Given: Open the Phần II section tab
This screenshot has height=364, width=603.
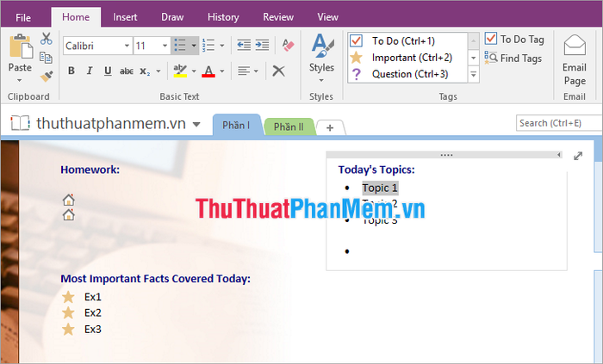Looking at the screenshot, I should tap(289, 126).
